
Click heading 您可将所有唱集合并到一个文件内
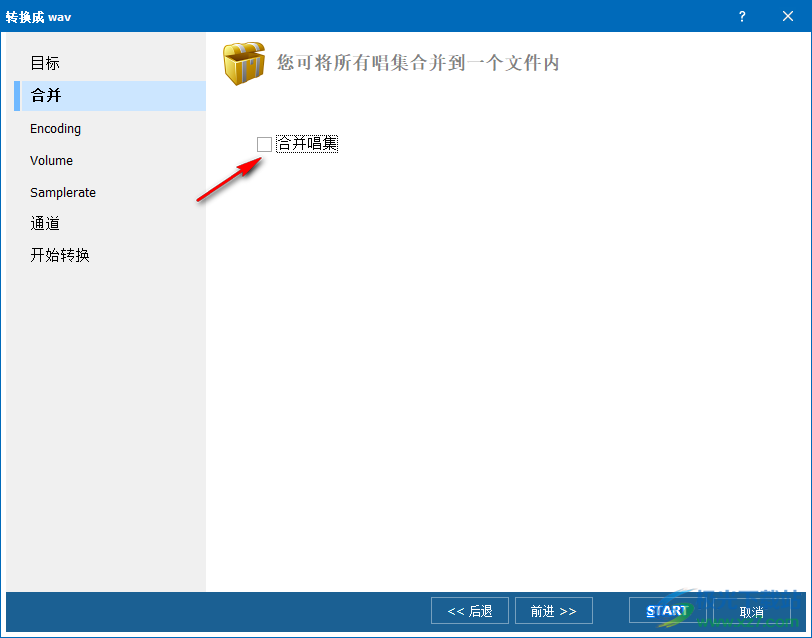tap(418, 63)
